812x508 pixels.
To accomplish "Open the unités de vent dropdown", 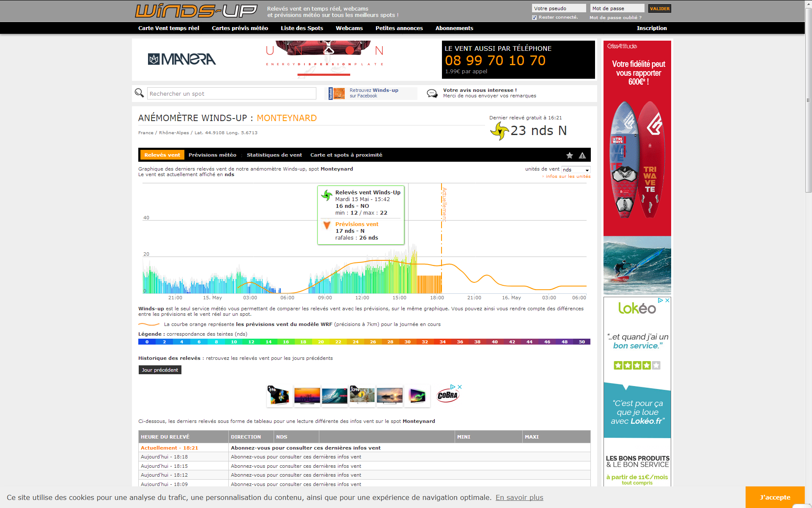I will pyautogui.click(x=576, y=170).
